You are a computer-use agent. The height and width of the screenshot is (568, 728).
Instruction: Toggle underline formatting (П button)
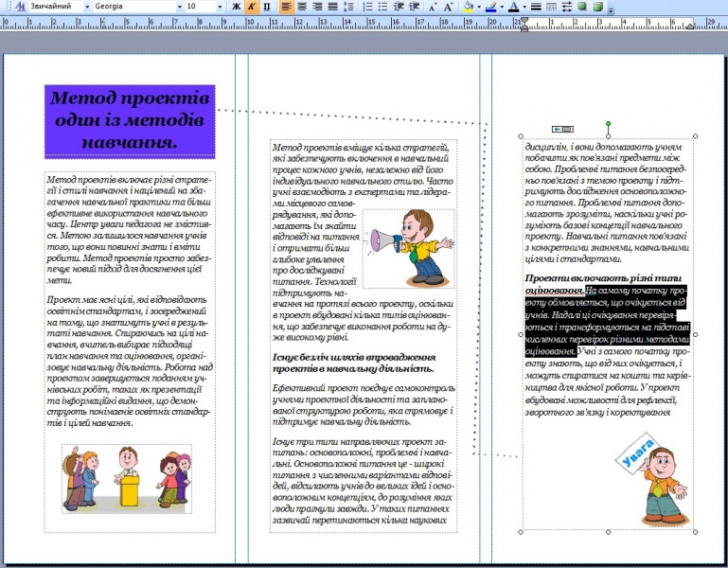tap(266, 7)
